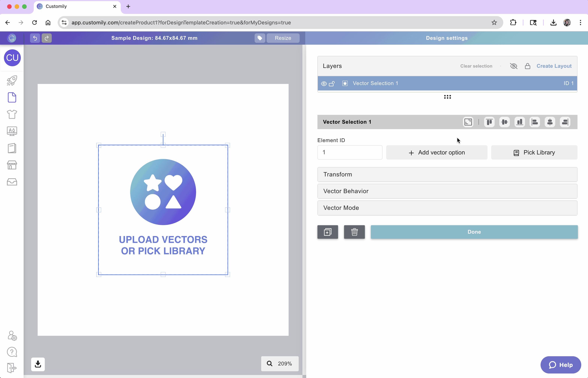This screenshot has width=588, height=378.
Task: Click the fit-to-canvas resize icon
Action: click(x=468, y=122)
